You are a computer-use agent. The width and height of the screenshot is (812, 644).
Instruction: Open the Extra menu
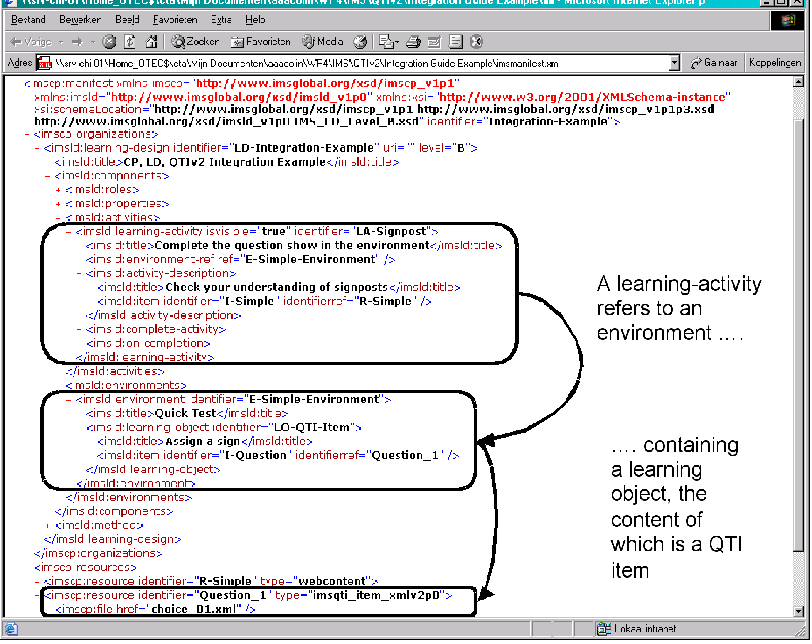[x=221, y=20]
